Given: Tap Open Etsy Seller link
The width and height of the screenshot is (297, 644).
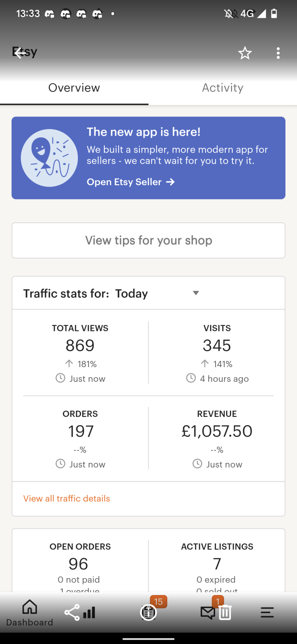Looking at the screenshot, I should 130,182.
